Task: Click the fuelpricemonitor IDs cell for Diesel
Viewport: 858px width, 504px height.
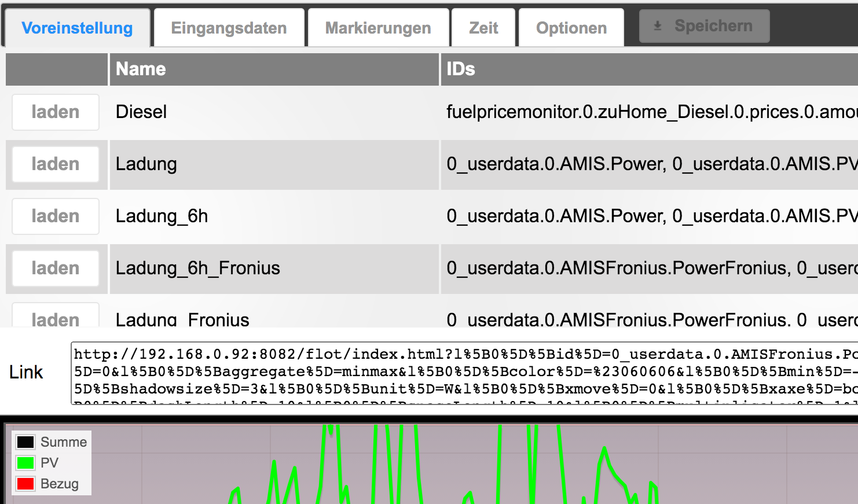Action: (x=650, y=112)
